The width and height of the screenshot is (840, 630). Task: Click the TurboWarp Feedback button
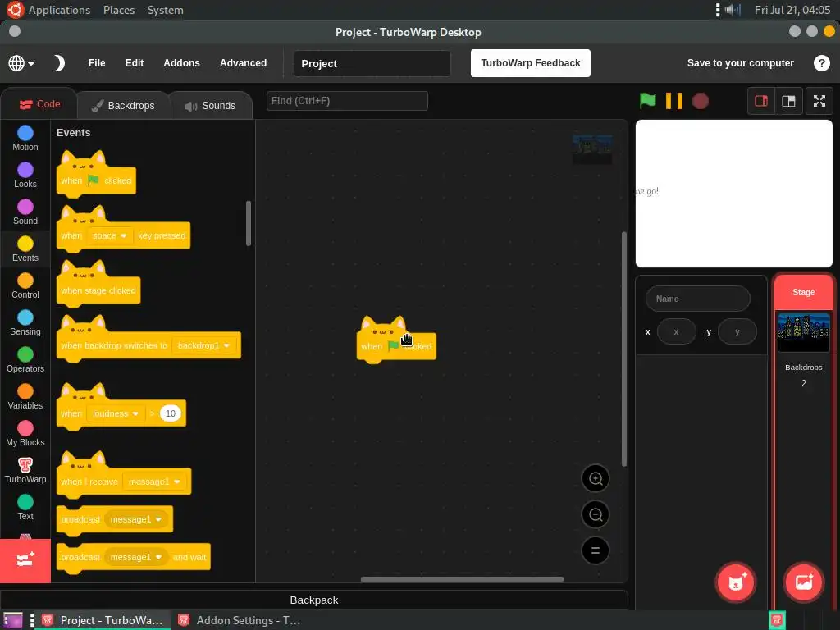click(x=531, y=63)
